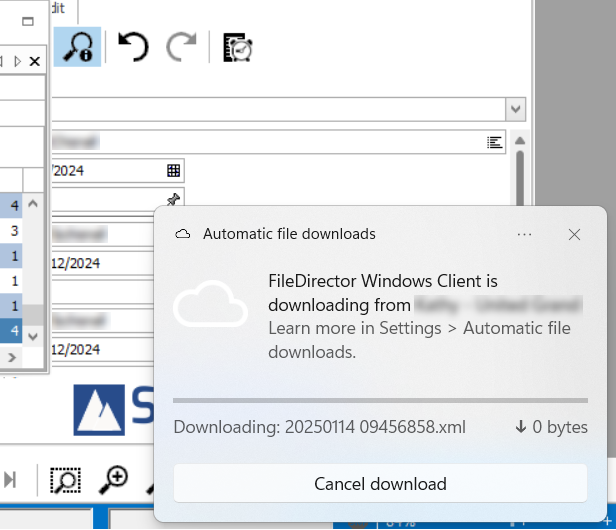The width and height of the screenshot is (616, 530).
Task: Click the '0 bytes' download size text
Action: point(560,427)
